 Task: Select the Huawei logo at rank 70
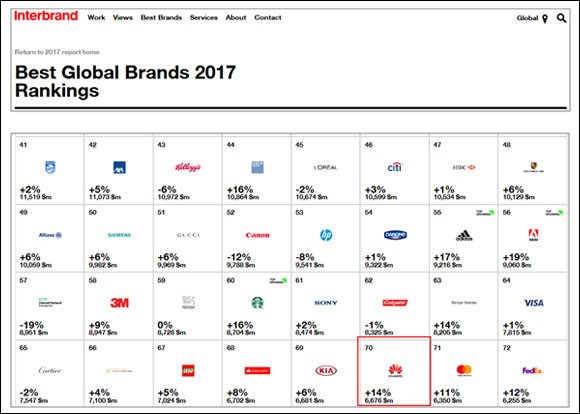pos(395,370)
